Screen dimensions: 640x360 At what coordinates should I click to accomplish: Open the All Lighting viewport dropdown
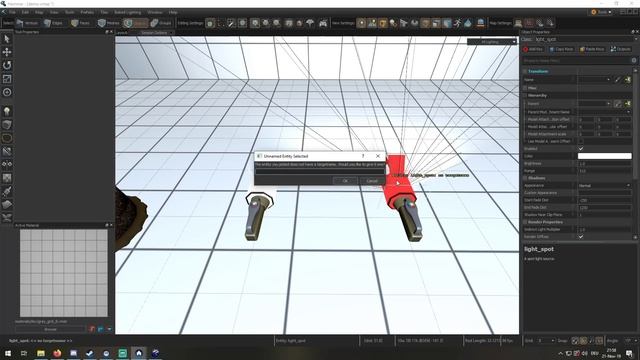pyautogui.click(x=492, y=42)
